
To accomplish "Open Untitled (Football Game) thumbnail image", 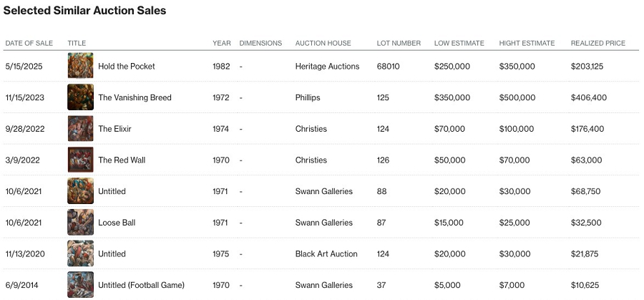I will point(80,284).
